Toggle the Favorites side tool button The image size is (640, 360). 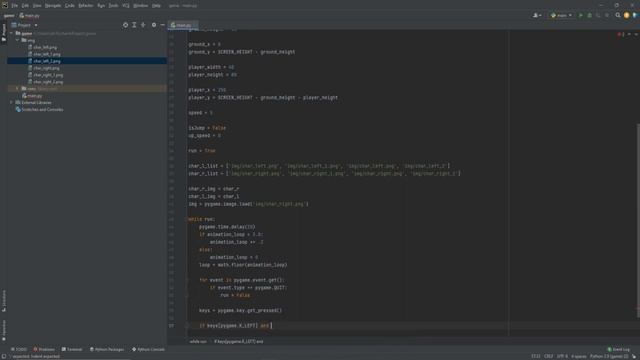coord(4,330)
